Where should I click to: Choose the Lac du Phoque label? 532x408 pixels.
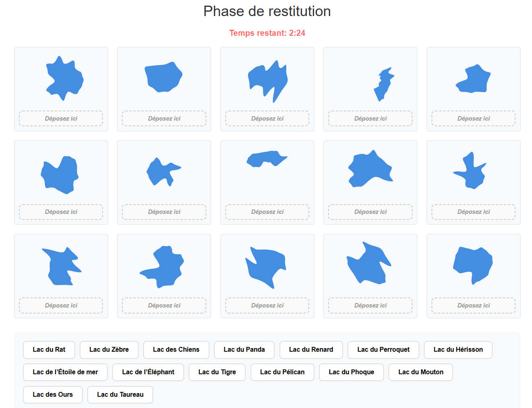(351, 372)
